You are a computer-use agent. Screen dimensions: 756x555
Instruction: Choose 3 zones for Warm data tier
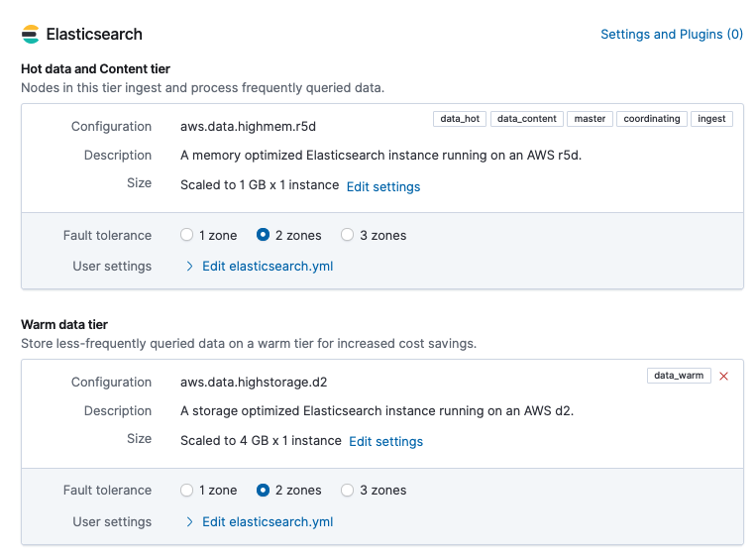click(347, 491)
